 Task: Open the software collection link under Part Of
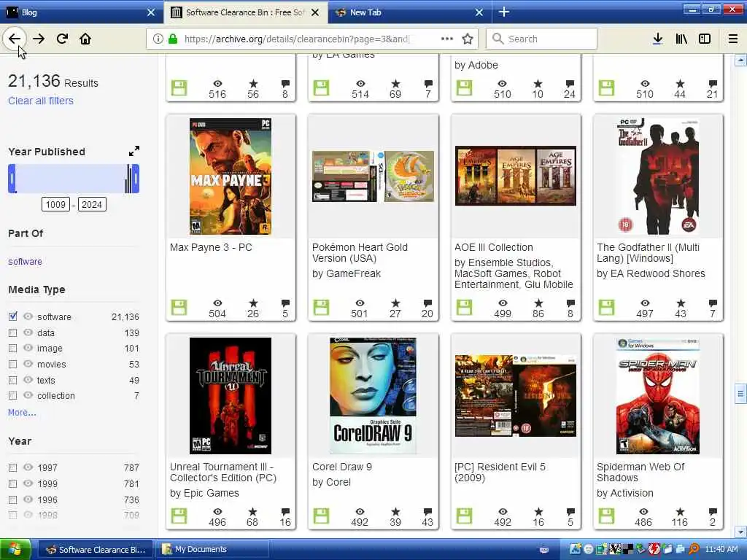click(x=25, y=262)
